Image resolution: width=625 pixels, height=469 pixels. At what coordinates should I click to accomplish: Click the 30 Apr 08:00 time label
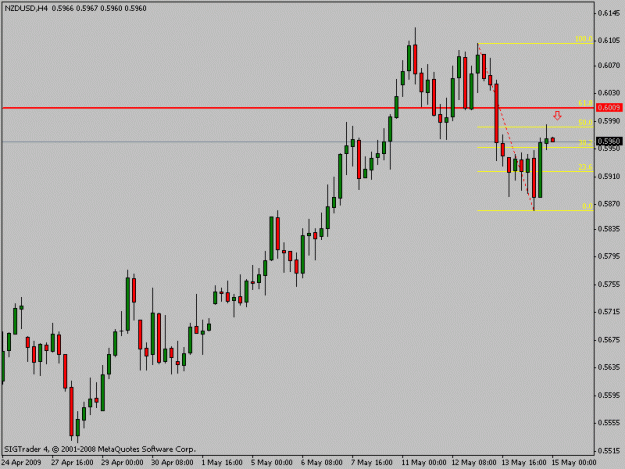pyautogui.click(x=172, y=462)
